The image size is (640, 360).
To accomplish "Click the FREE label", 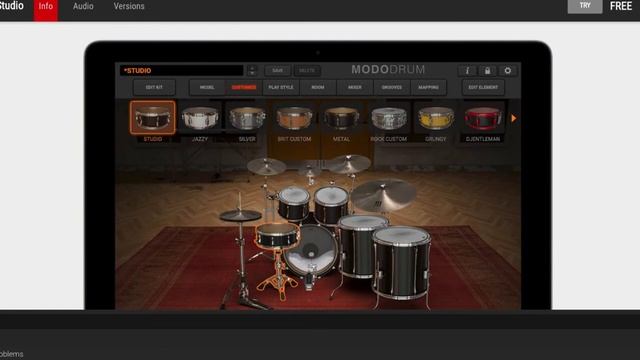I will pyautogui.click(x=621, y=6).
